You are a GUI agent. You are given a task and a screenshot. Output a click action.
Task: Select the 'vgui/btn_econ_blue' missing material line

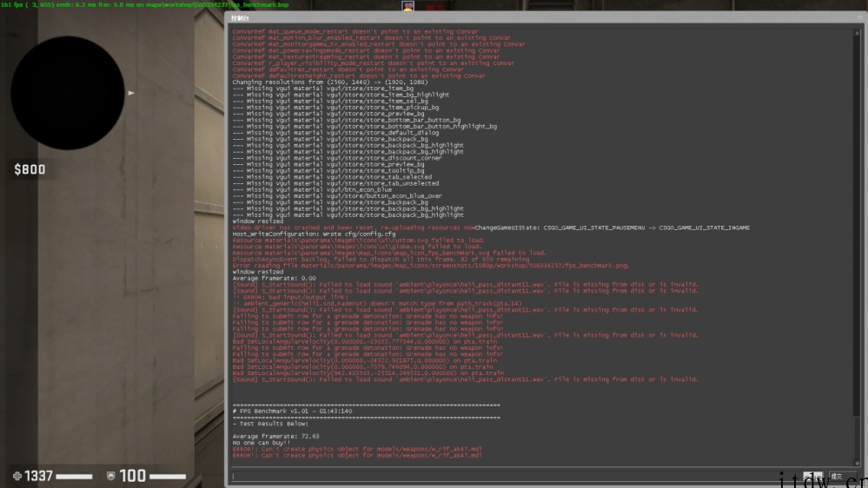click(312, 190)
